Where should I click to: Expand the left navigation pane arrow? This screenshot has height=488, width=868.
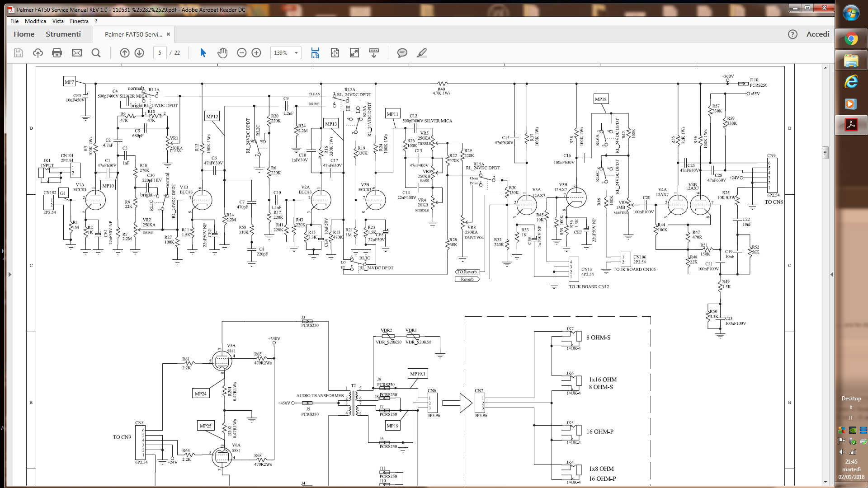(x=10, y=274)
